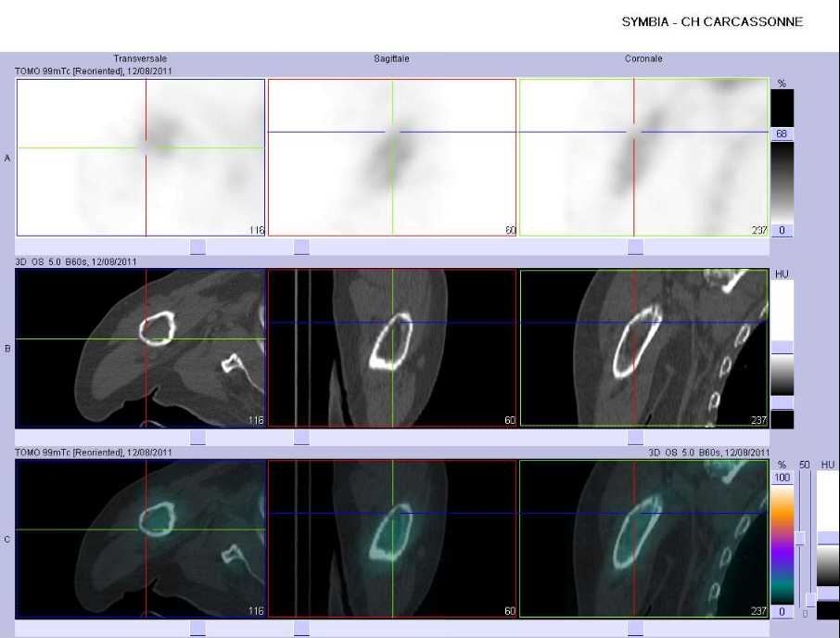Viewport: 840px width, 638px height.
Task: Click the Transversale column heading
Action: tap(140, 58)
